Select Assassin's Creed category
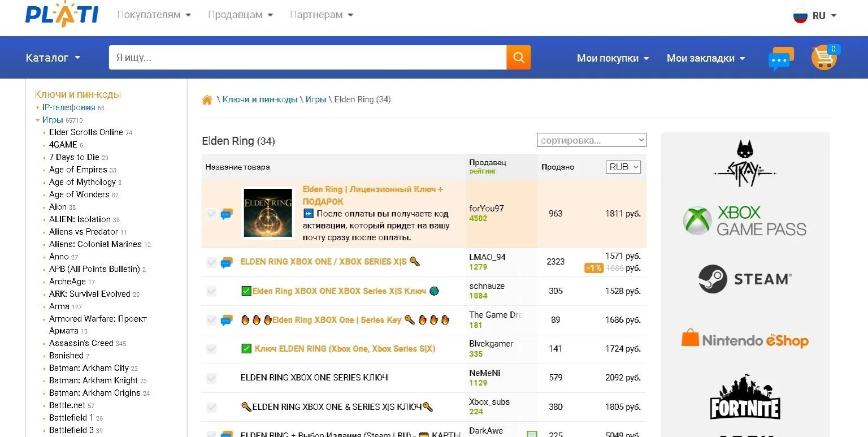868x437 pixels. point(81,343)
